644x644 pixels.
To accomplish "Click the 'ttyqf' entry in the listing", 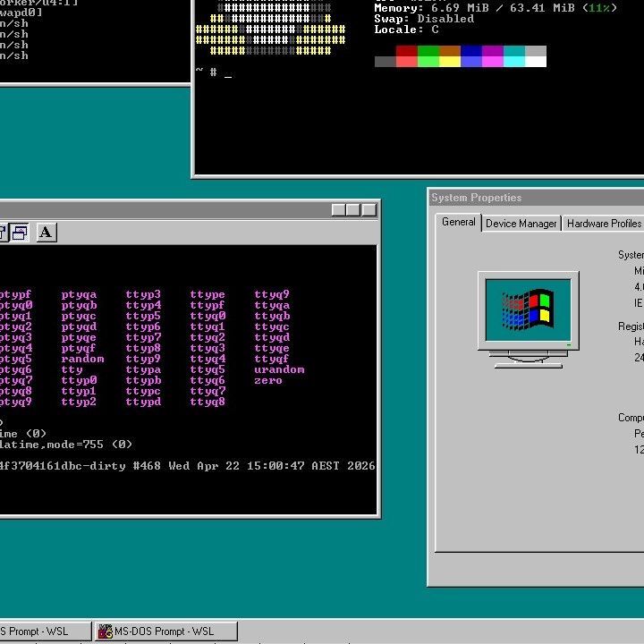I will pos(272,359).
